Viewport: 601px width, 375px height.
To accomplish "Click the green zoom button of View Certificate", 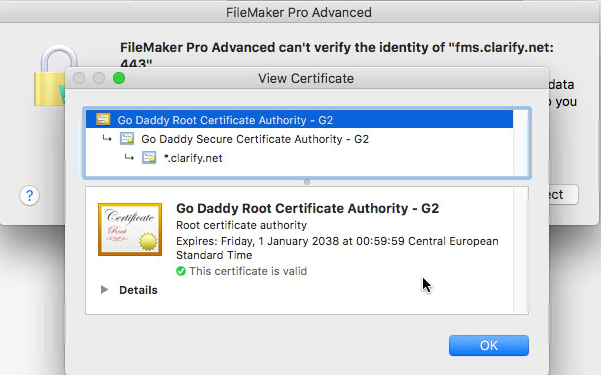I will click(x=119, y=78).
